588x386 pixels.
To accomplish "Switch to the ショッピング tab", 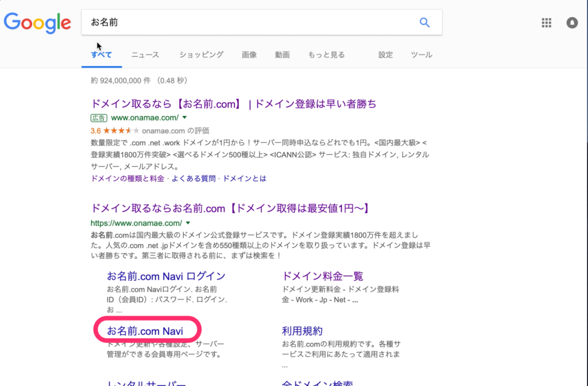I will [x=201, y=55].
